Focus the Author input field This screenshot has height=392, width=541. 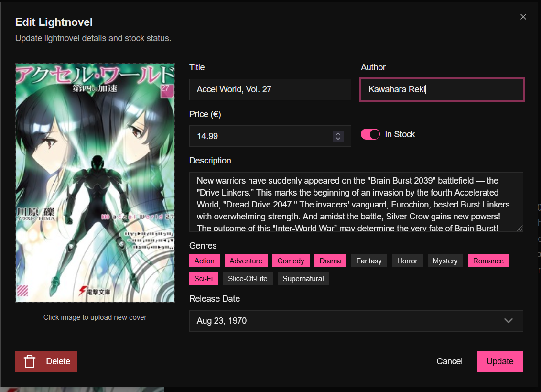click(x=442, y=89)
